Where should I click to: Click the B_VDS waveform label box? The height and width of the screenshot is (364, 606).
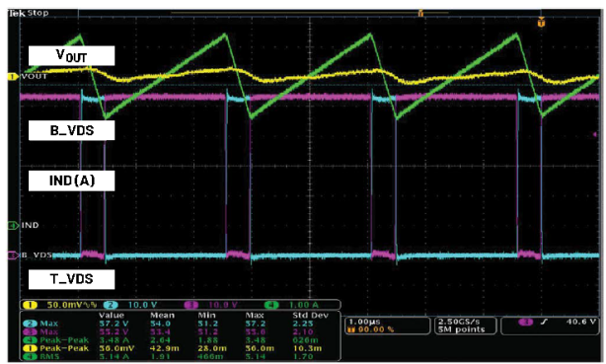coord(71,130)
